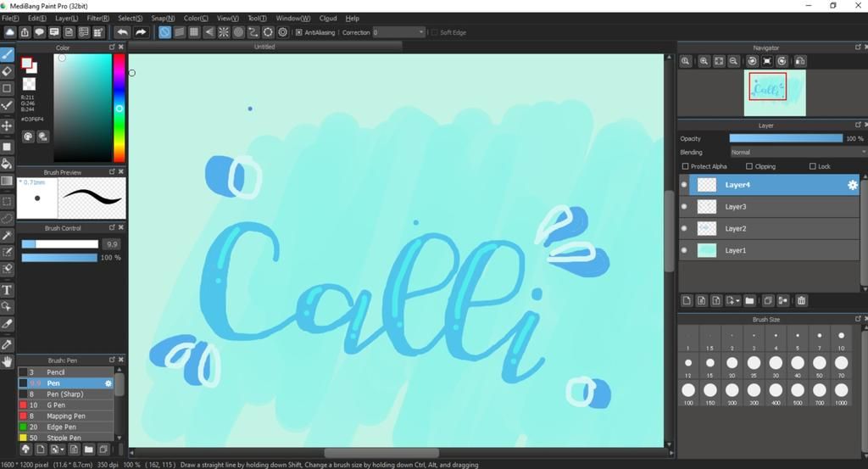Screen dimensions: 868x469
Task: Select the Bucket fill tool
Action: tap(7, 164)
